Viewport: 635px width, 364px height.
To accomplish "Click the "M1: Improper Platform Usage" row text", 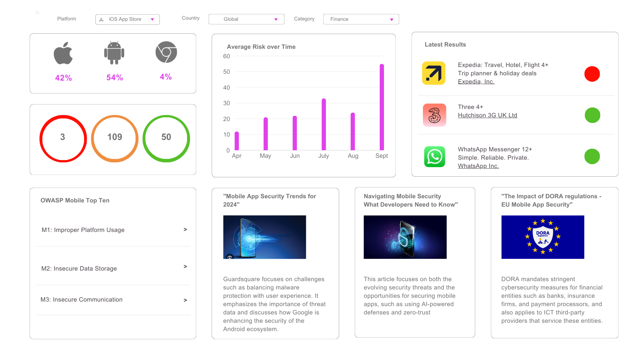I will tap(83, 230).
